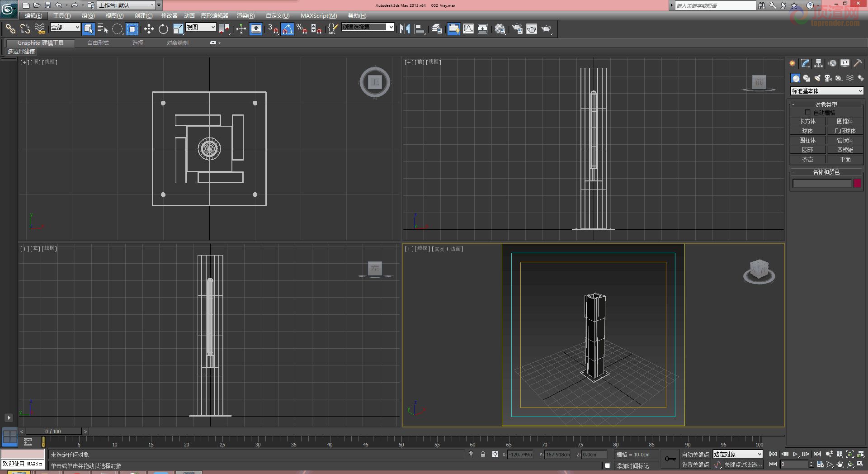
Task: Switch to the 自由形式 ribbon tab
Action: [98, 43]
